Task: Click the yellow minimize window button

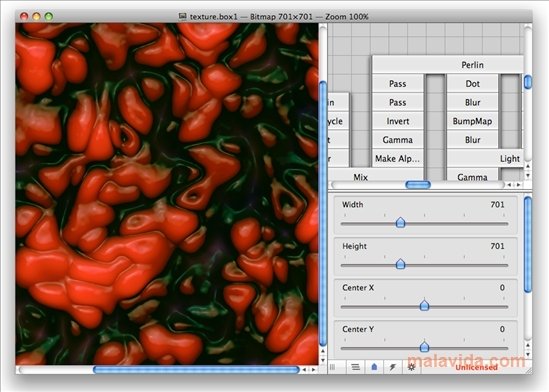Action: (36, 16)
